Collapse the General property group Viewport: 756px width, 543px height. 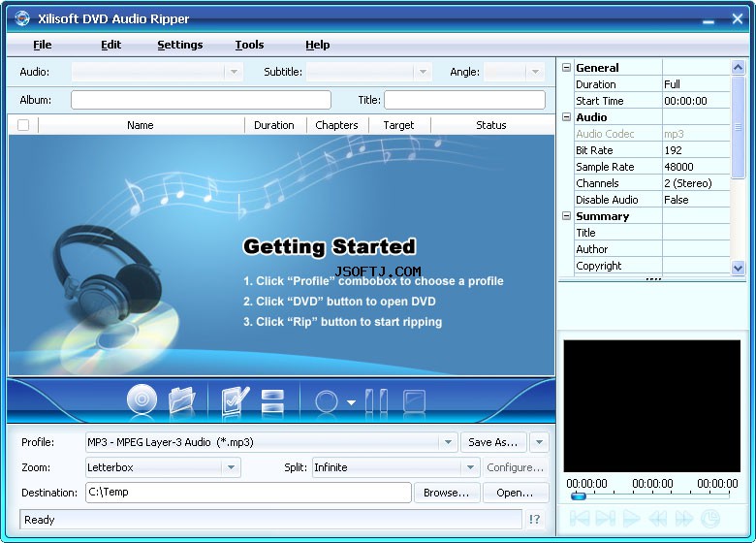567,68
